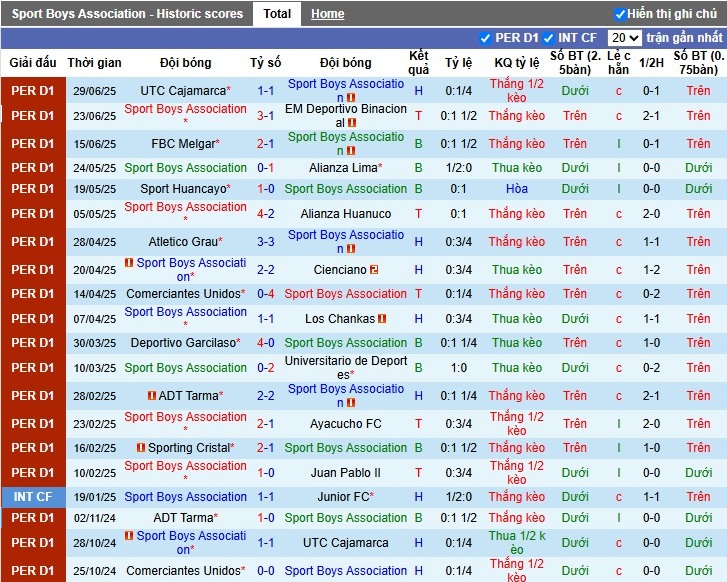Image resolution: width=727 pixels, height=582 pixels.
Task: Click home red card icon in 20/04/25 row
Action: [129, 263]
